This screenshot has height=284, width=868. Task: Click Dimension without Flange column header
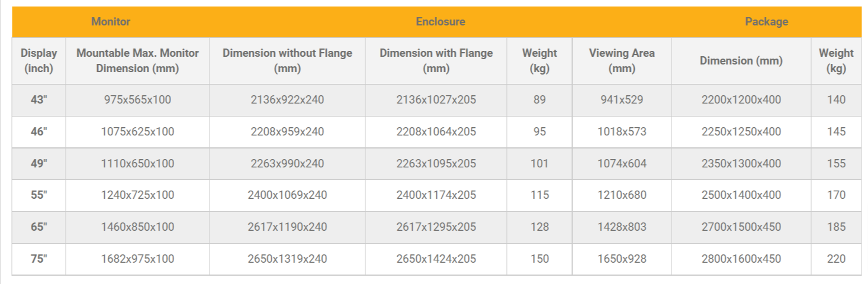287,60
